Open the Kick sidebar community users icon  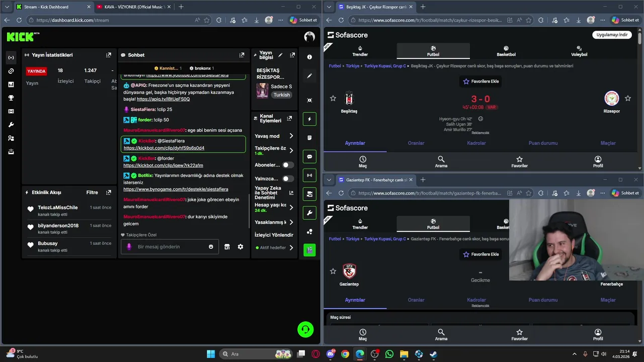11,138
